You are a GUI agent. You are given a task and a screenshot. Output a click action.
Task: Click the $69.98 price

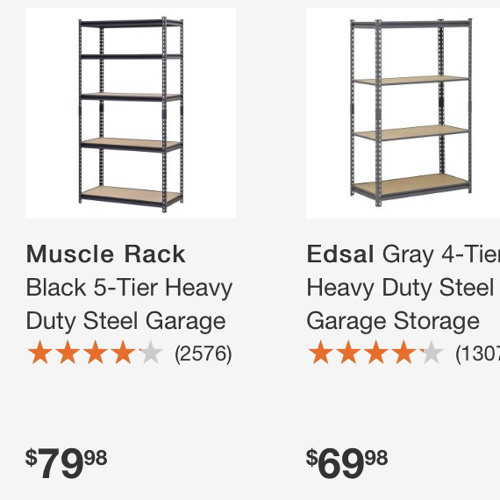[347, 463]
